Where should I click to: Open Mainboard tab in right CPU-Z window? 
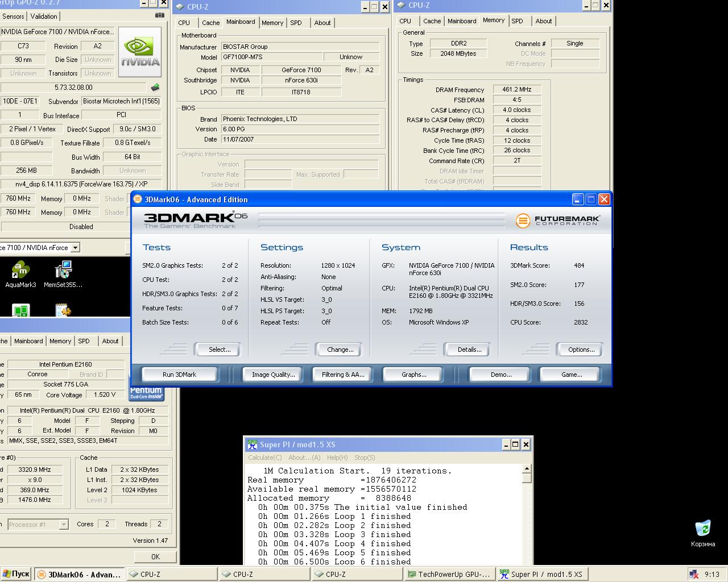point(462,21)
